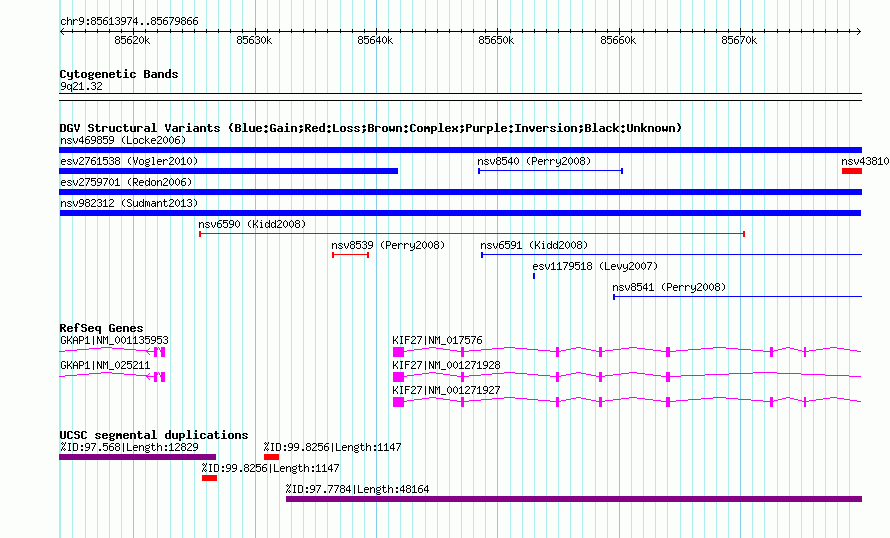Click the chr9:85613974..85679866 coordinate label
This screenshot has width=890, height=538.
pyautogui.click(x=129, y=22)
